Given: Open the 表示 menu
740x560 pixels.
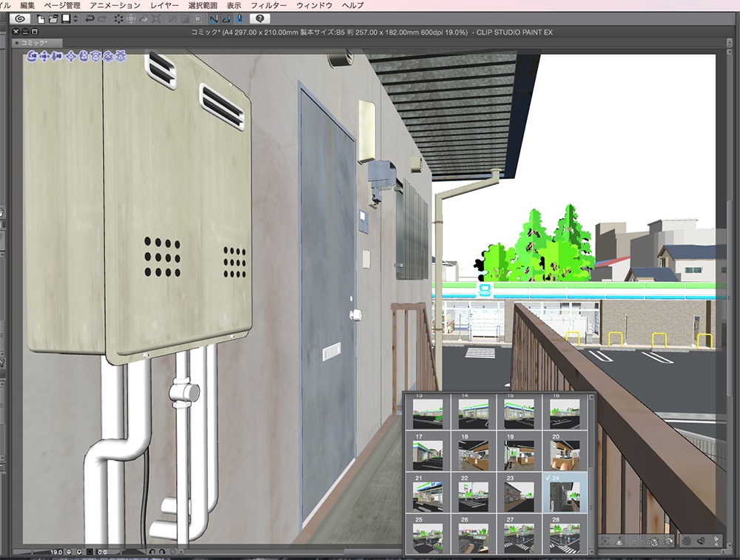Looking at the screenshot, I should tap(234, 5).
